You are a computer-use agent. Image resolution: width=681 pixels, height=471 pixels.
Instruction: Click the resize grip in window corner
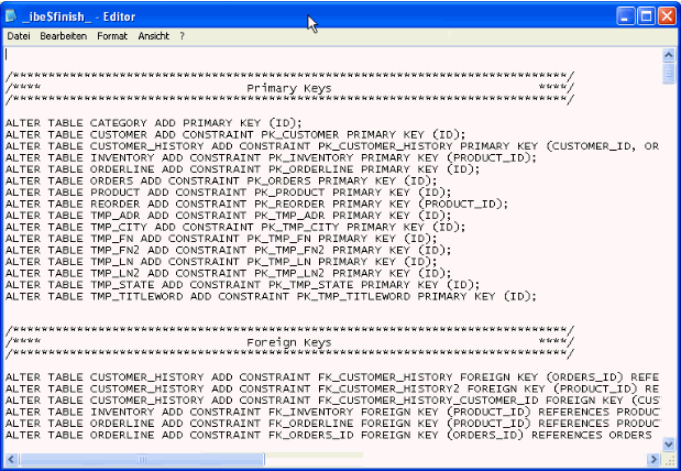click(670, 460)
